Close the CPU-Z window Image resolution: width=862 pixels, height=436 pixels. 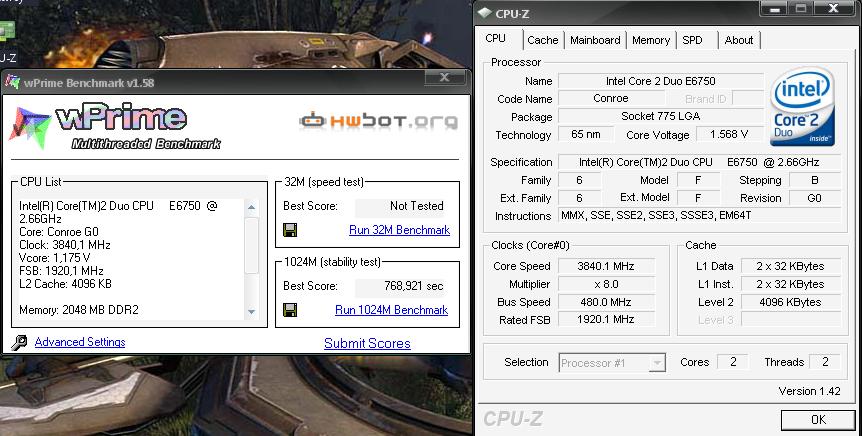(x=833, y=8)
